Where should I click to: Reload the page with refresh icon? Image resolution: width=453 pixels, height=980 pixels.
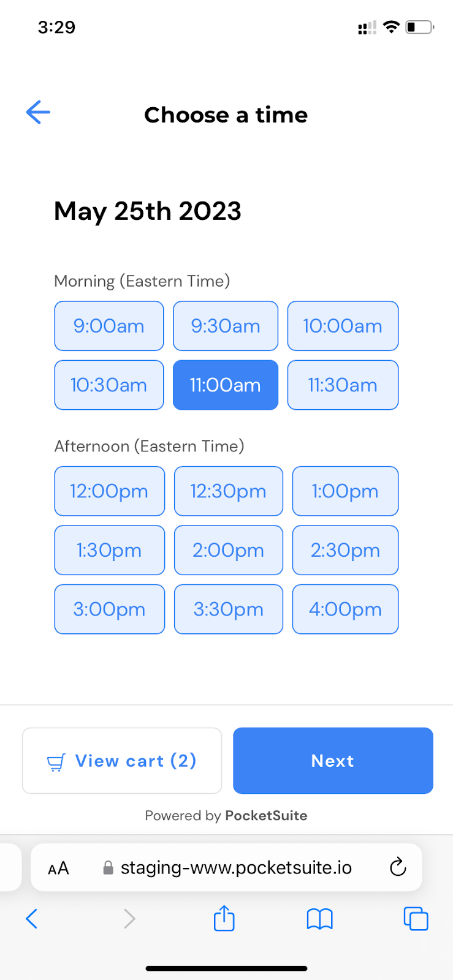point(398,867)
